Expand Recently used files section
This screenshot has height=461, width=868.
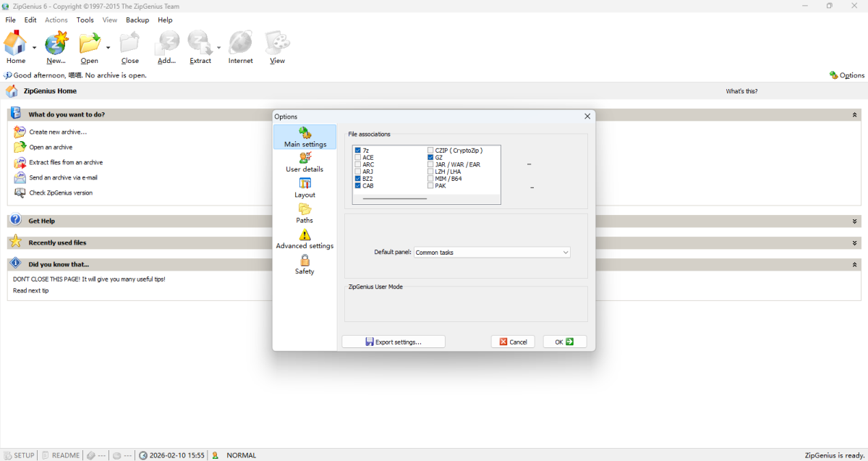[x=855, y=243]
